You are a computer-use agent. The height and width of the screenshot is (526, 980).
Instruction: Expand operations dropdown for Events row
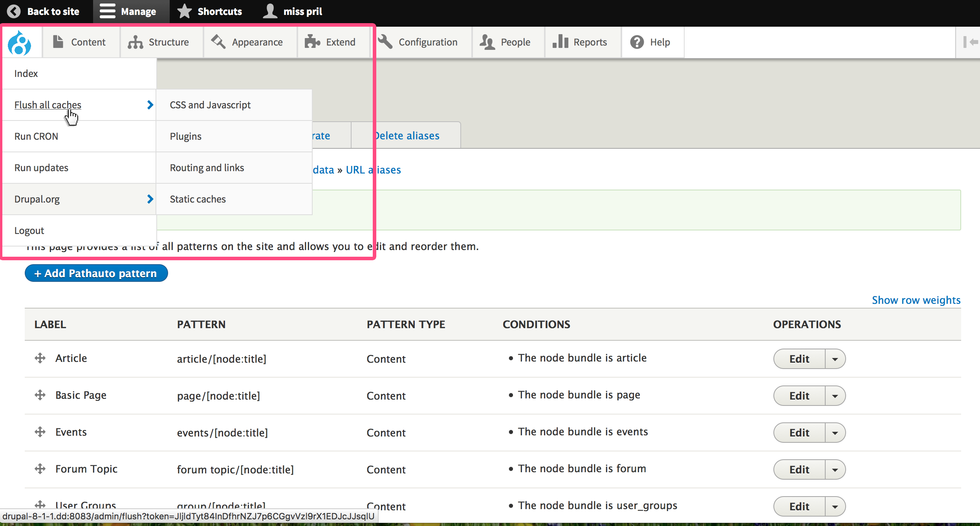[835, 433]
